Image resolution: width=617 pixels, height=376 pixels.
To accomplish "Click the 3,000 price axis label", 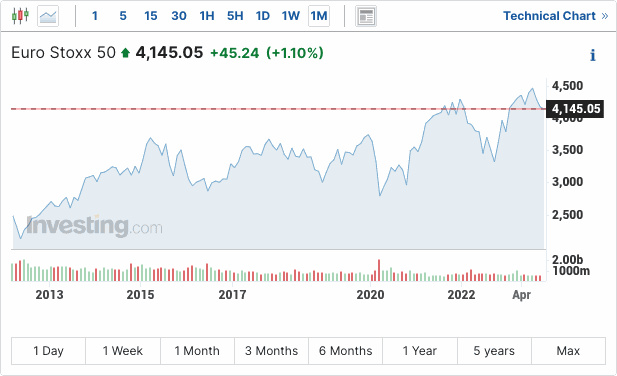I will pos(567,182).
